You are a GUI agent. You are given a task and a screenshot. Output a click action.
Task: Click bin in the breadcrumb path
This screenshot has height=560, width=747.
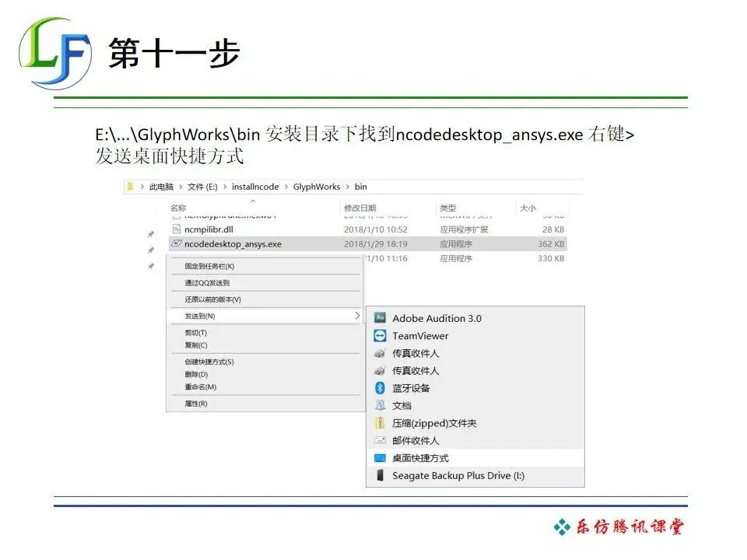[360, 187]
